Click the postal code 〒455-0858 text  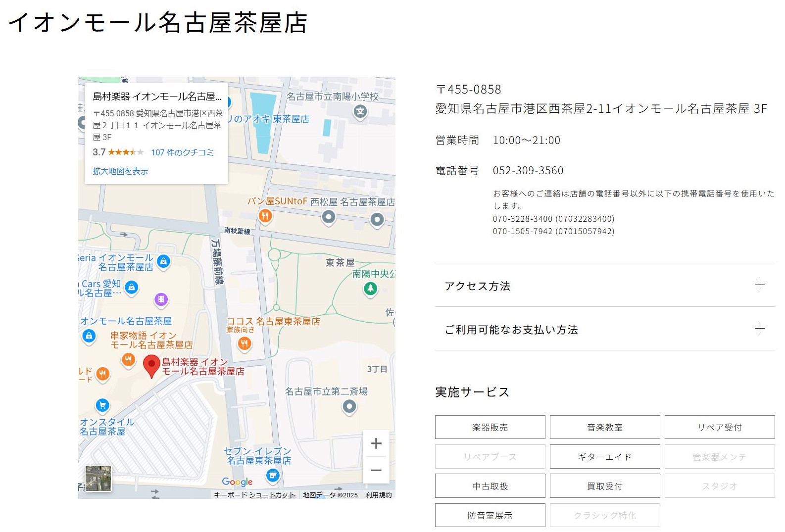click(x=468, y=90)
